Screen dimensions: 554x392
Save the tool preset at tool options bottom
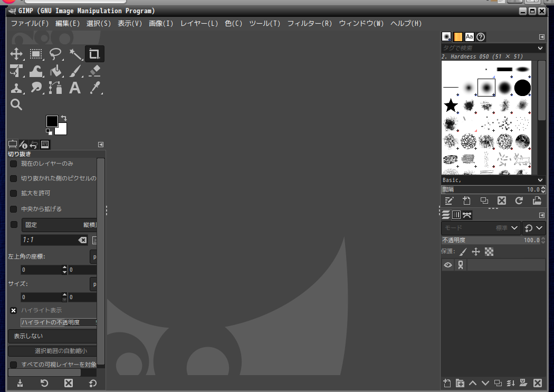[20, 383]
